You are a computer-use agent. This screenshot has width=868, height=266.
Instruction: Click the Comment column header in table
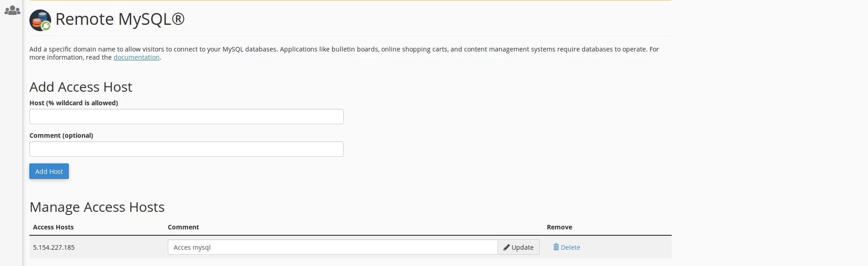[183, 227]
